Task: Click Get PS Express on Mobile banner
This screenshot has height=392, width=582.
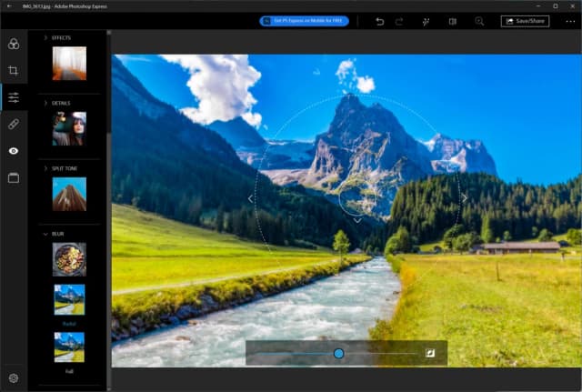Action: (304, 21)
